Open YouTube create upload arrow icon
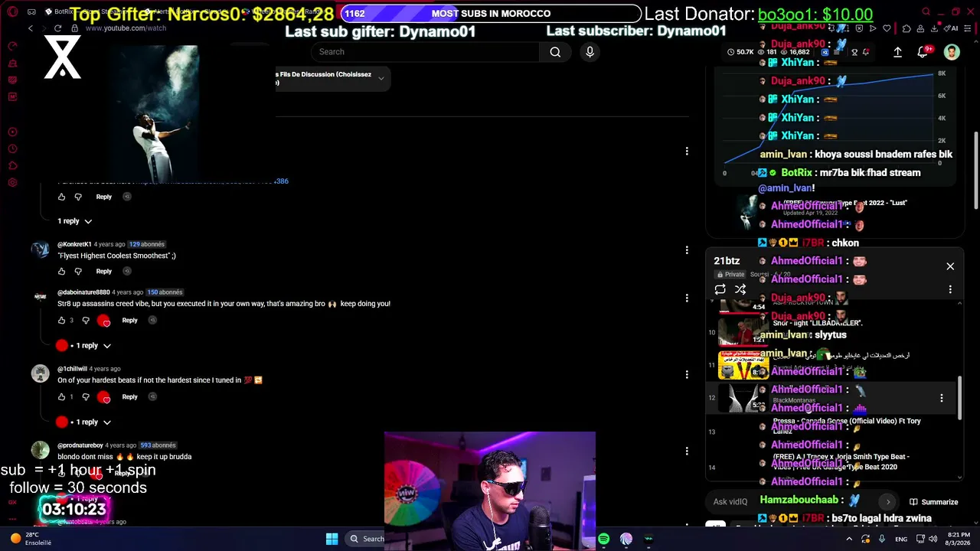Image resolution: width=980 pixels, height=551 pixels. 897,52
